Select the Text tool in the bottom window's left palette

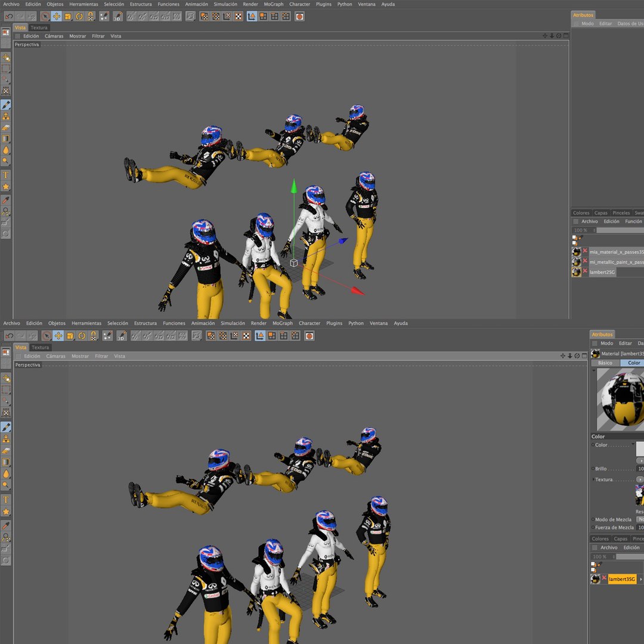tap(6, 500)
